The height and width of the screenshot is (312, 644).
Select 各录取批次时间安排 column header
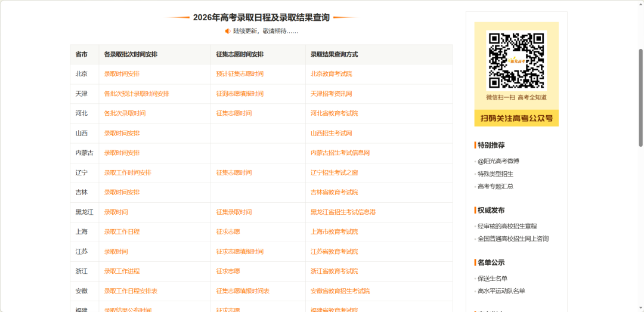tap(131, 54)
